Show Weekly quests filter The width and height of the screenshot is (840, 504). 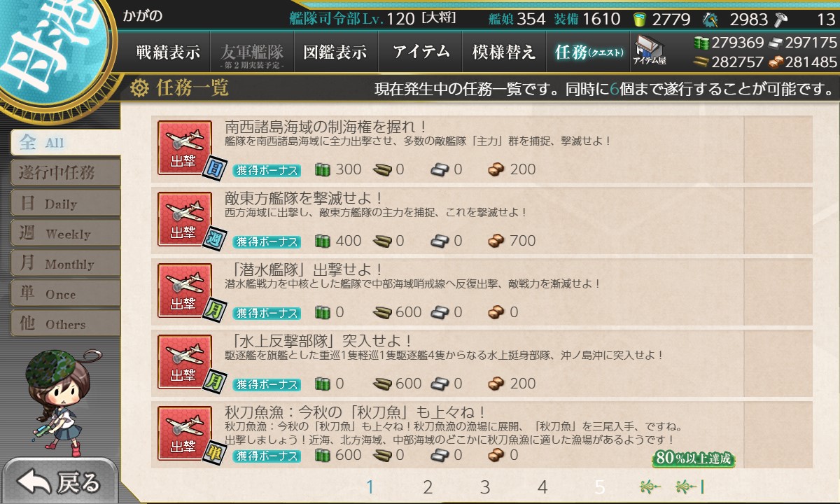tap(65, 233)
